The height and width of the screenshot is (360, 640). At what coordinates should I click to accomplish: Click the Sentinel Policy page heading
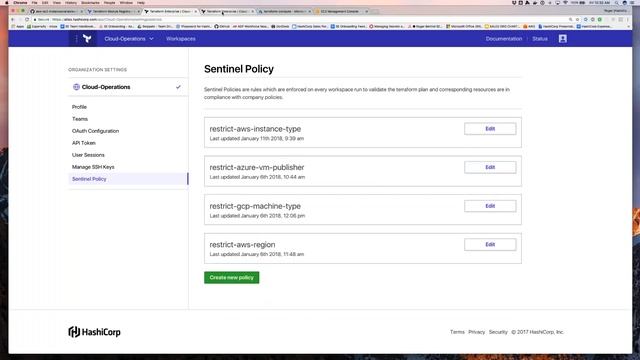click(239, 69)
